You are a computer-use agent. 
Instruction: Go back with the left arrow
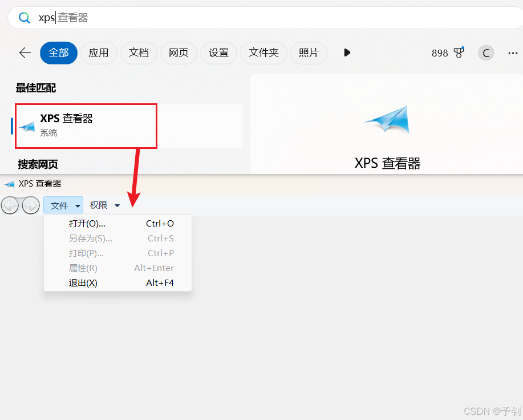pos(25,52)
